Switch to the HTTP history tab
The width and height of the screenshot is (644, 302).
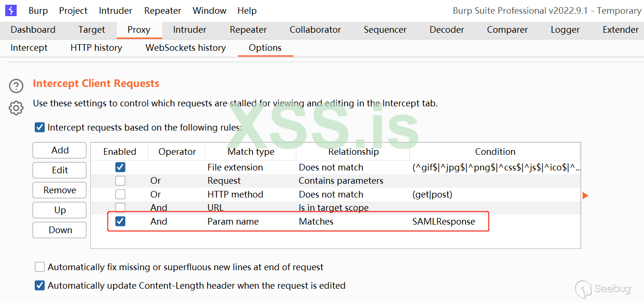point(96,47)
